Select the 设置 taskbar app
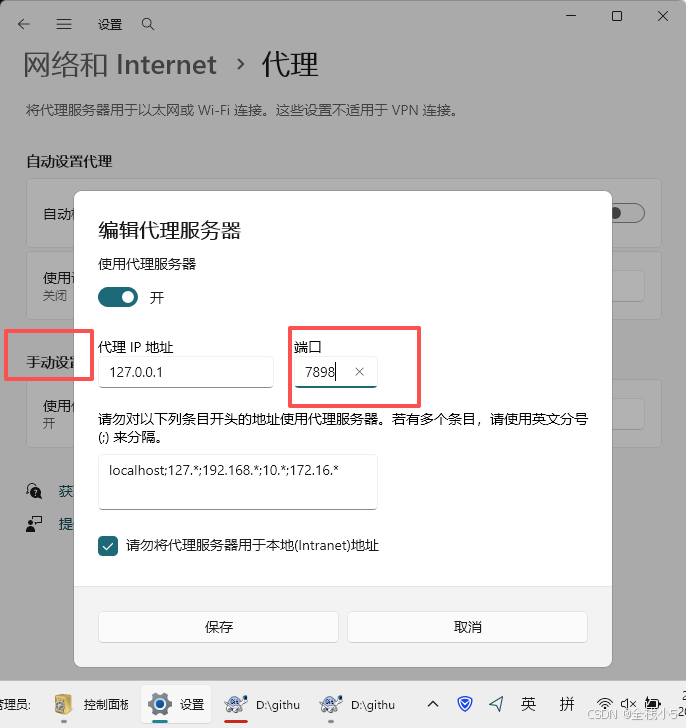The width and height of the screenshot is (686, 728). point(176,705)
